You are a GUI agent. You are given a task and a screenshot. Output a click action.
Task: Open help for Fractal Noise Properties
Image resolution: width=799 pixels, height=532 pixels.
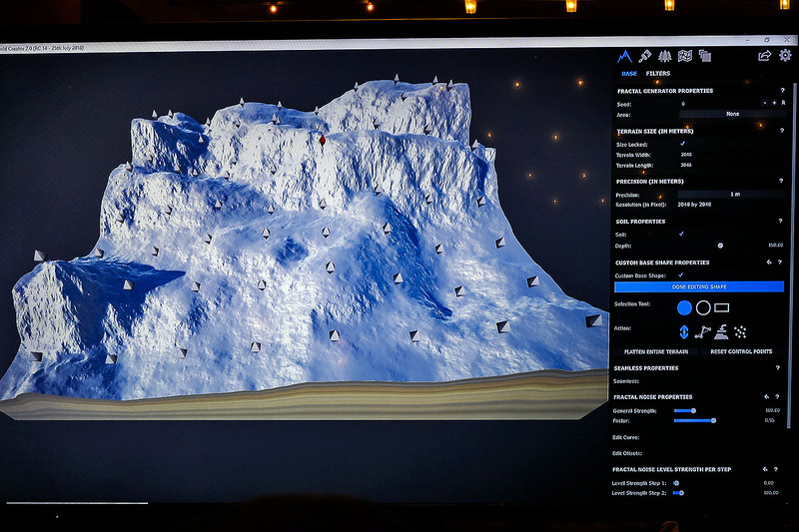(777, 396)
